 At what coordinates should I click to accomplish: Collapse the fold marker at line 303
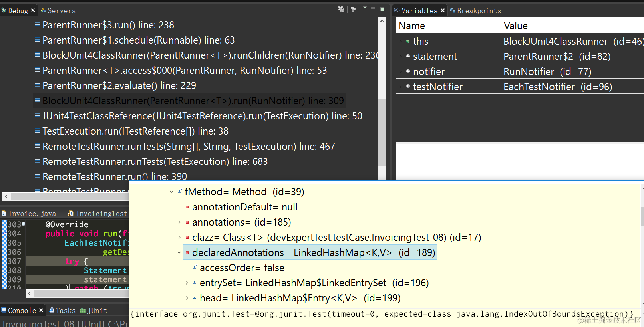click(x=24, y=224)
